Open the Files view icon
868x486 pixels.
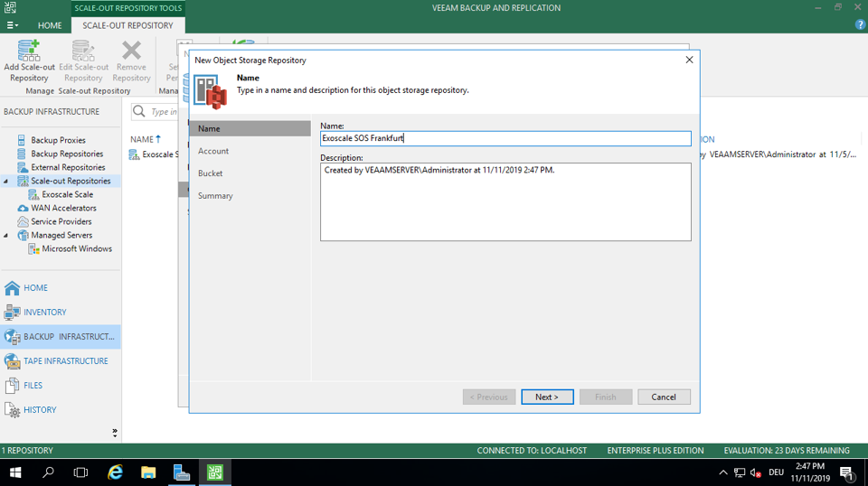tap(12, 386)
